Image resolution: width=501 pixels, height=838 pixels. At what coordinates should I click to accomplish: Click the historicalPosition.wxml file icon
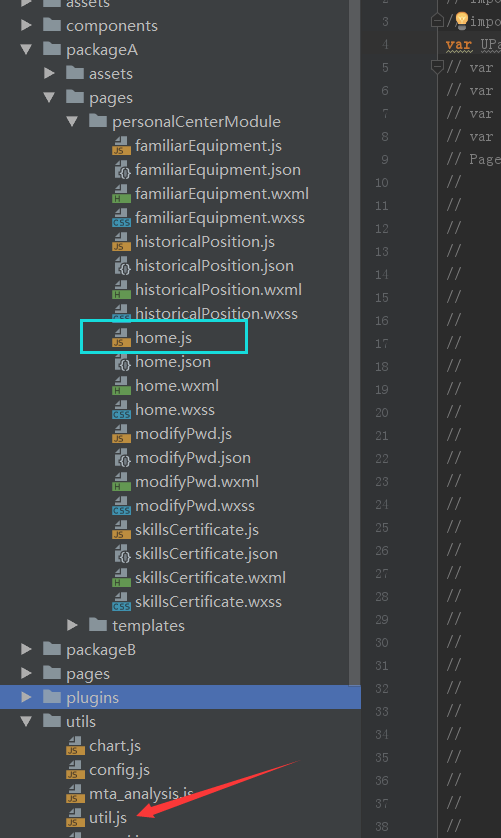coord(121,290)
